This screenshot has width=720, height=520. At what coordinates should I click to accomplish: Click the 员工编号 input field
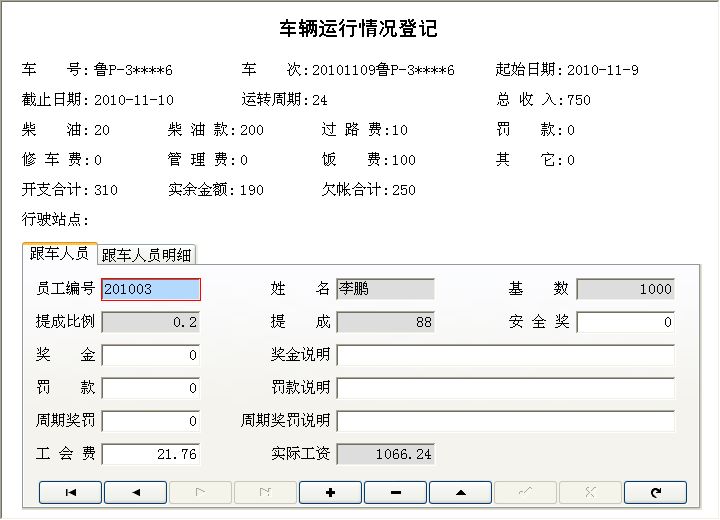(x=151, y=289)
